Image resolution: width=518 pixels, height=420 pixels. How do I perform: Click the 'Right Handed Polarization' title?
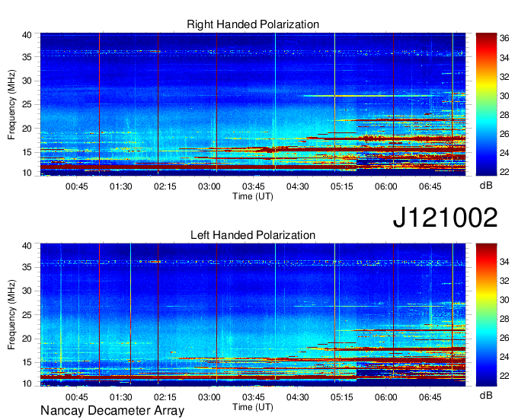point(253,24)
